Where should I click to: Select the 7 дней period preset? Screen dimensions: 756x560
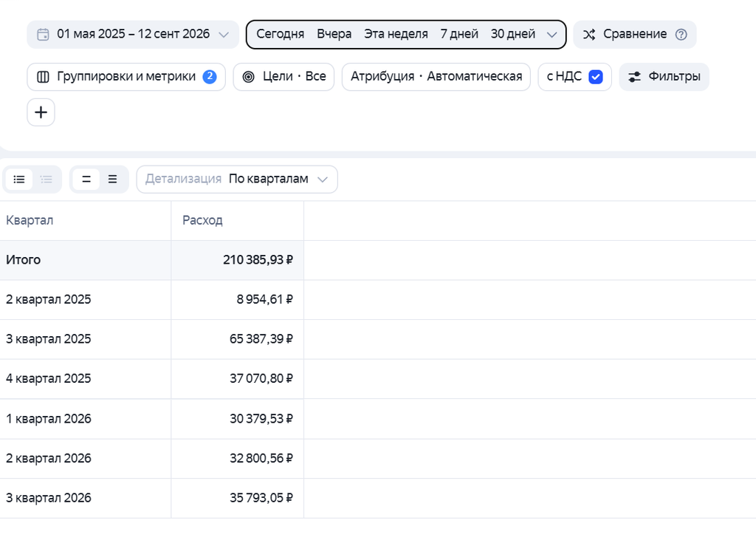coord(459,34)
